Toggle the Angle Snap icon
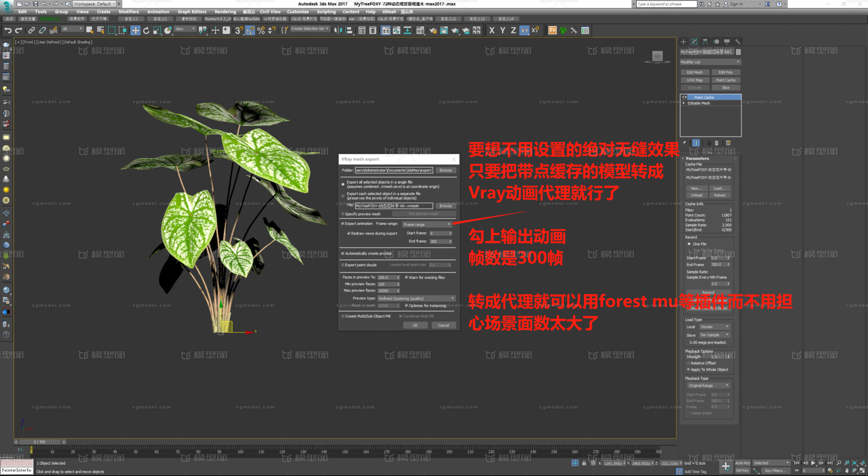 tap(250, 30)
